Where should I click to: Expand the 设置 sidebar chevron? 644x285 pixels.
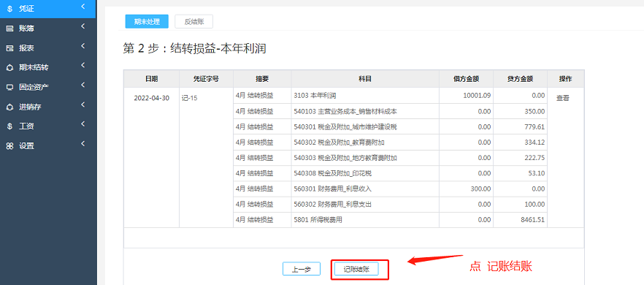[83, 144]
